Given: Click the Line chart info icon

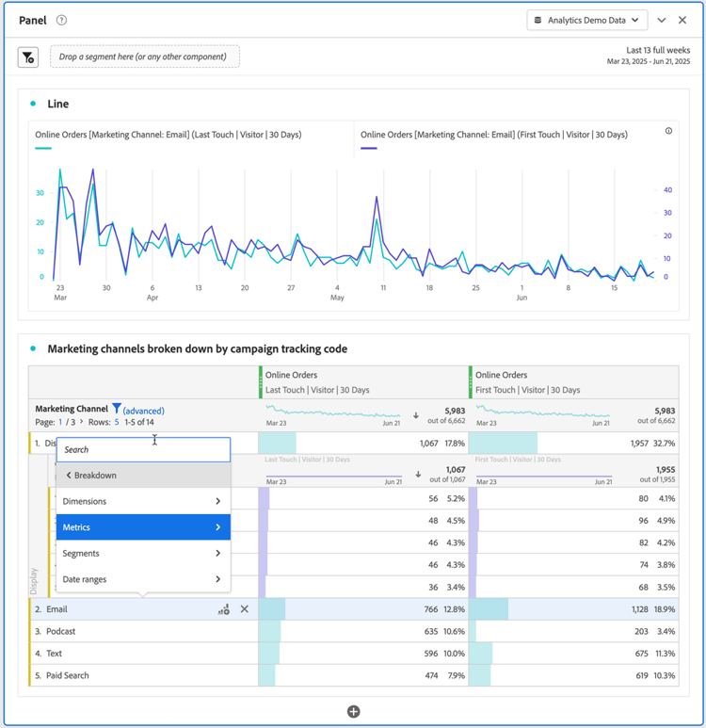Looking at the screenshot, I should tap(668, 131).
